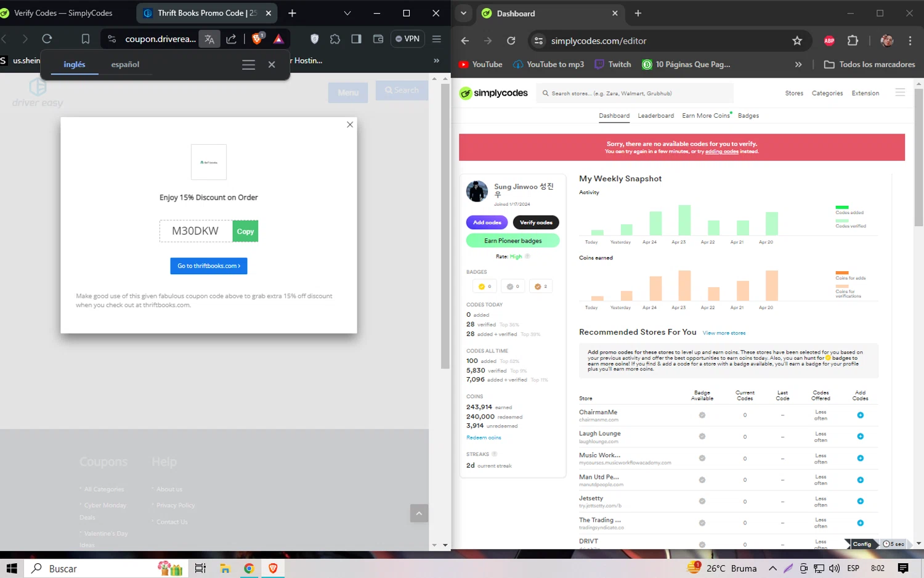Select the inglés tab in translate popup

pos(75,64)
